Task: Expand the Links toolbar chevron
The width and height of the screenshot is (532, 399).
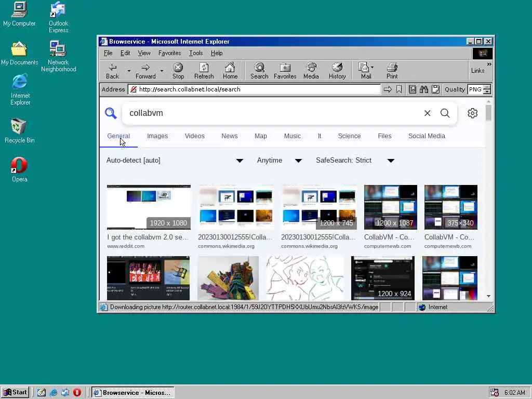Action: [x=489, y=64]
